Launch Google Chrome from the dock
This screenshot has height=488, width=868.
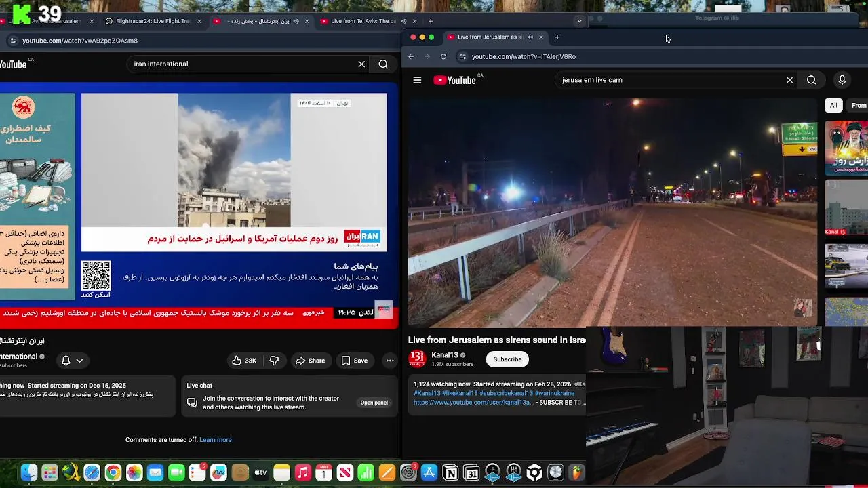[x=113, y=473]
